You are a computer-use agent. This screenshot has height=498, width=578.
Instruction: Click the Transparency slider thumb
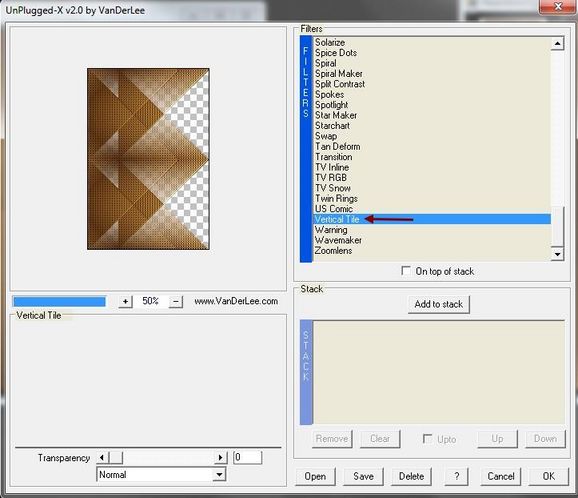[x=116, y=457]
